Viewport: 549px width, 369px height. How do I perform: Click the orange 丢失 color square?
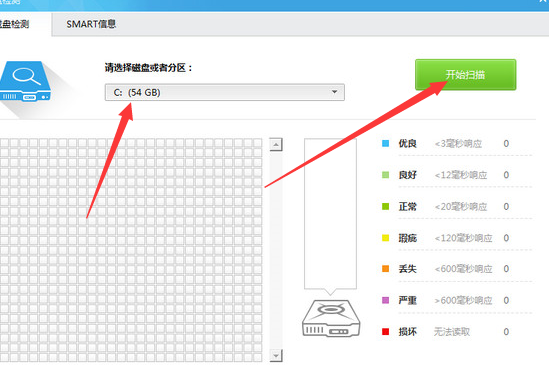385,269
